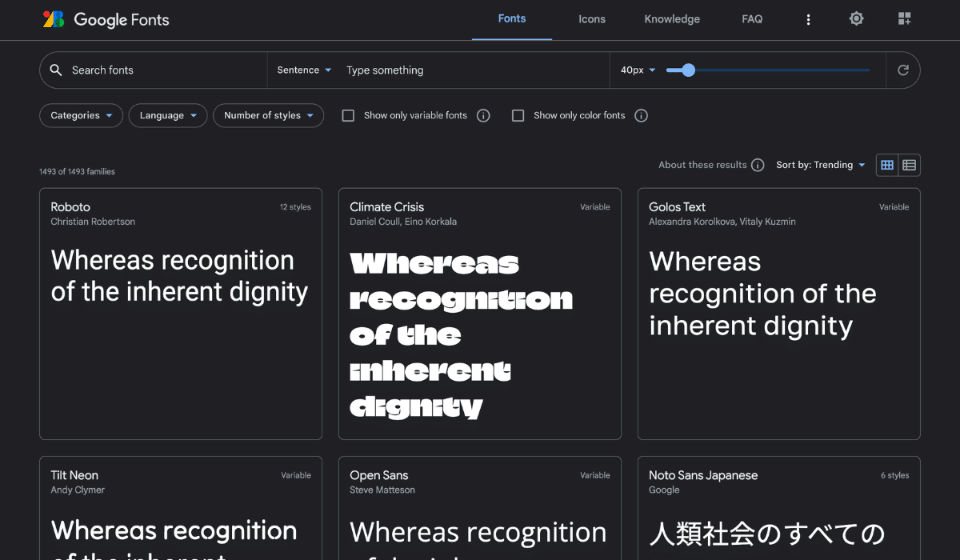Click Alexandra Korolkova, Vitaly Kuzmin author text

722,222
